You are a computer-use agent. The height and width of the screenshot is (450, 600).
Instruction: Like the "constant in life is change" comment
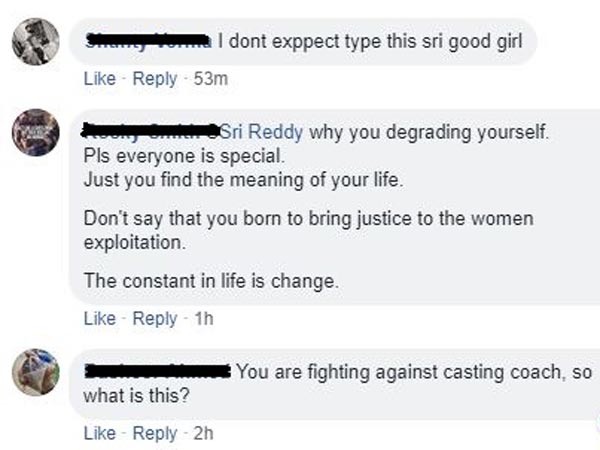[x=99, y=319]
